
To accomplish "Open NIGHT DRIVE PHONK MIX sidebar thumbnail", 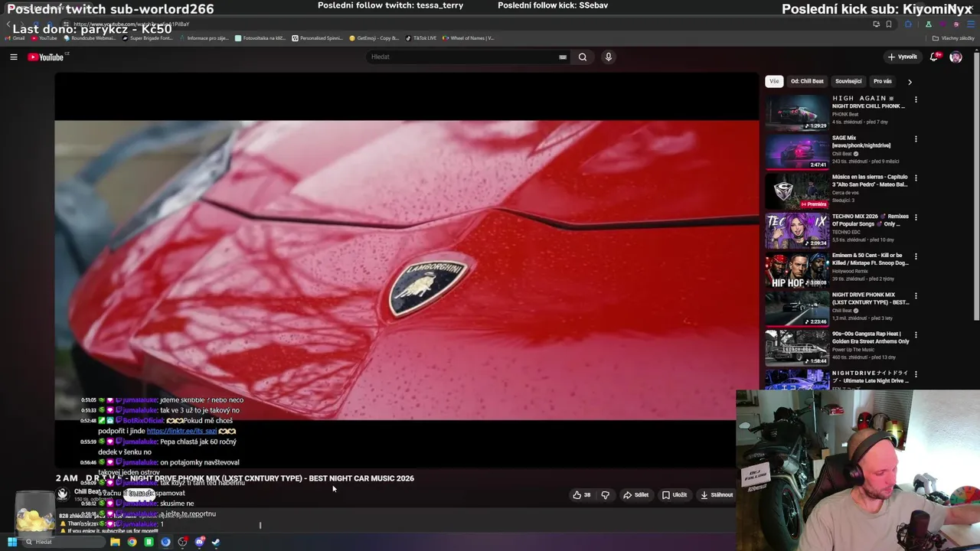I will (x=797, y=309).
